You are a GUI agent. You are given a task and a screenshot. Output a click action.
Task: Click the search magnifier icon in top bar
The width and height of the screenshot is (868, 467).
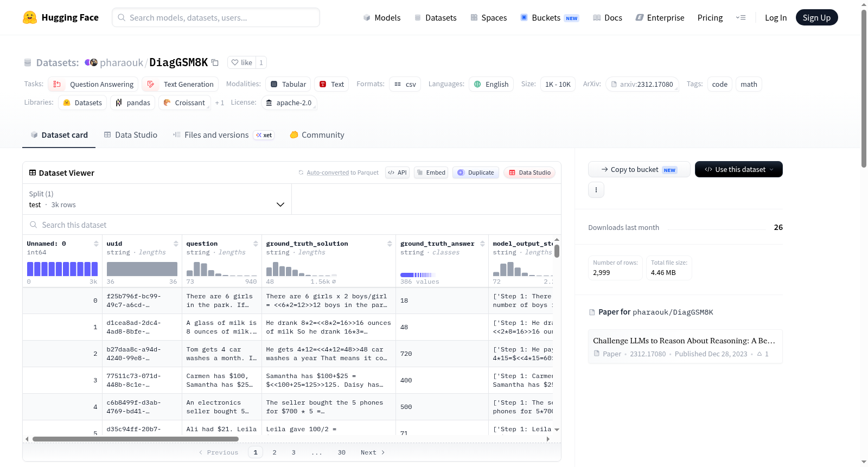(122, 17)
